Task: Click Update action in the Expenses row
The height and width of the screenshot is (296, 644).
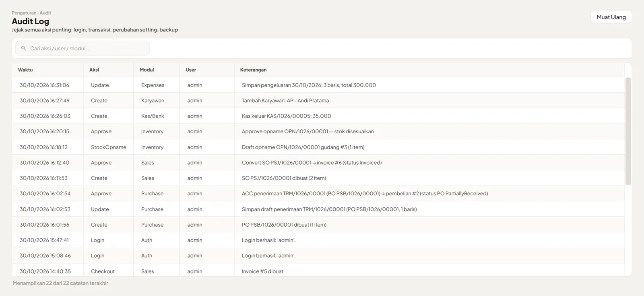Action: point(100,85)
